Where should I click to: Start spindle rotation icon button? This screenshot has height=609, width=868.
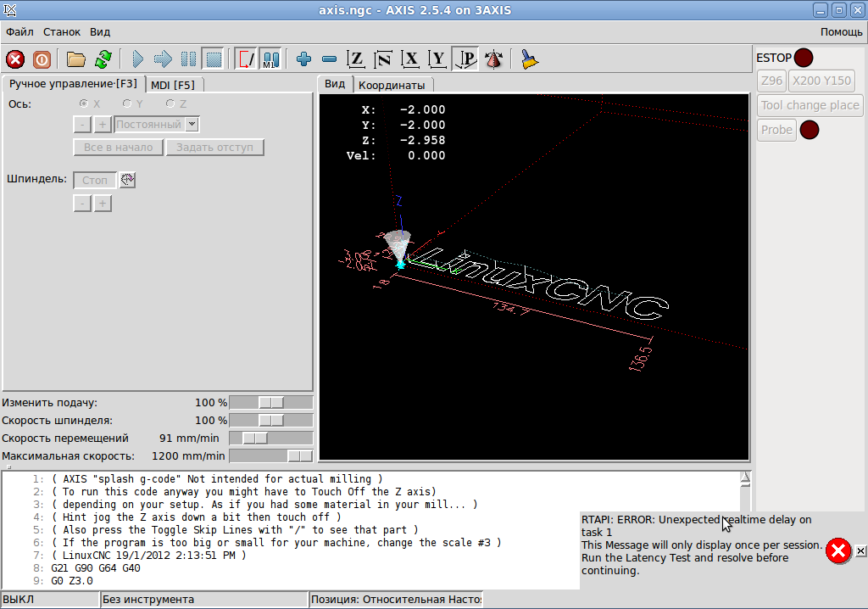128,180
